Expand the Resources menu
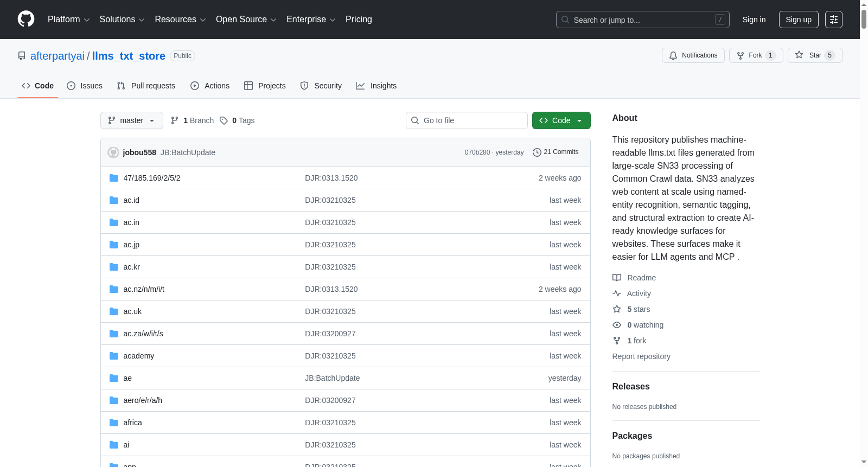Image resolution: width=868 pixels, height=467 pixels. pos(180,20)
